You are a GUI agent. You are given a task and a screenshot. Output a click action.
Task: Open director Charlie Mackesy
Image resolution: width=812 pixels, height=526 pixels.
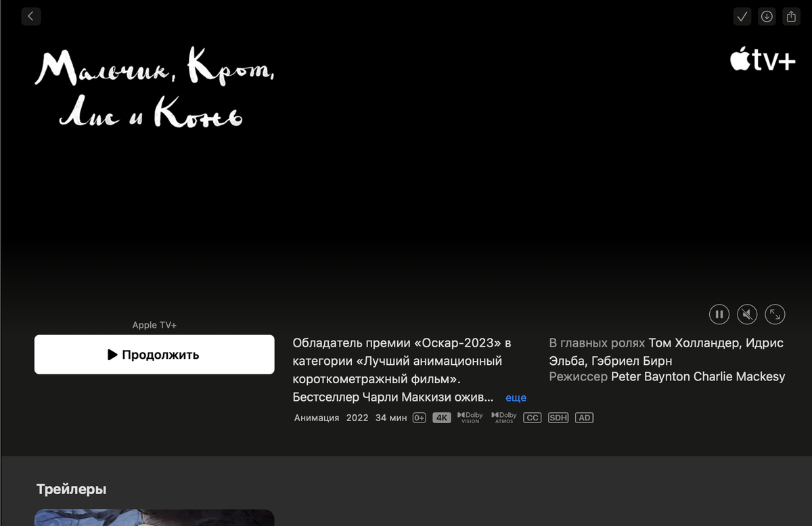click(740, 377)
